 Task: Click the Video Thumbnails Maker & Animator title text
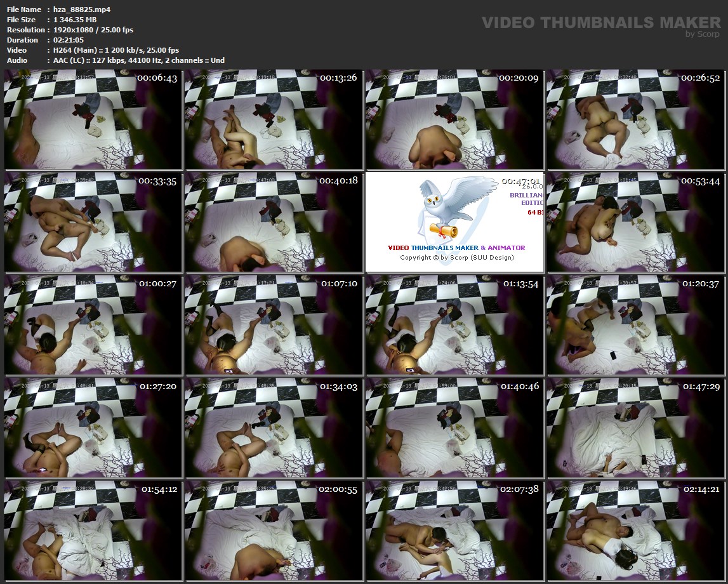[x=456, y=248]
